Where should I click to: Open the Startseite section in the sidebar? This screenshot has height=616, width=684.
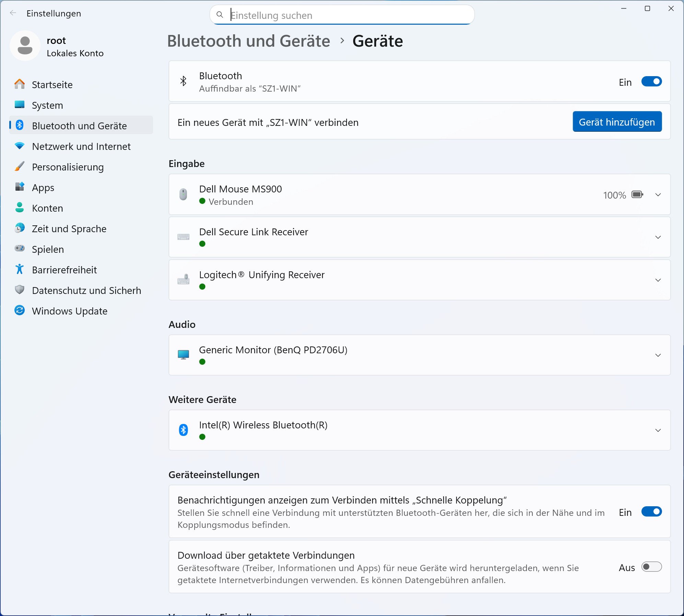pos(20,85)
